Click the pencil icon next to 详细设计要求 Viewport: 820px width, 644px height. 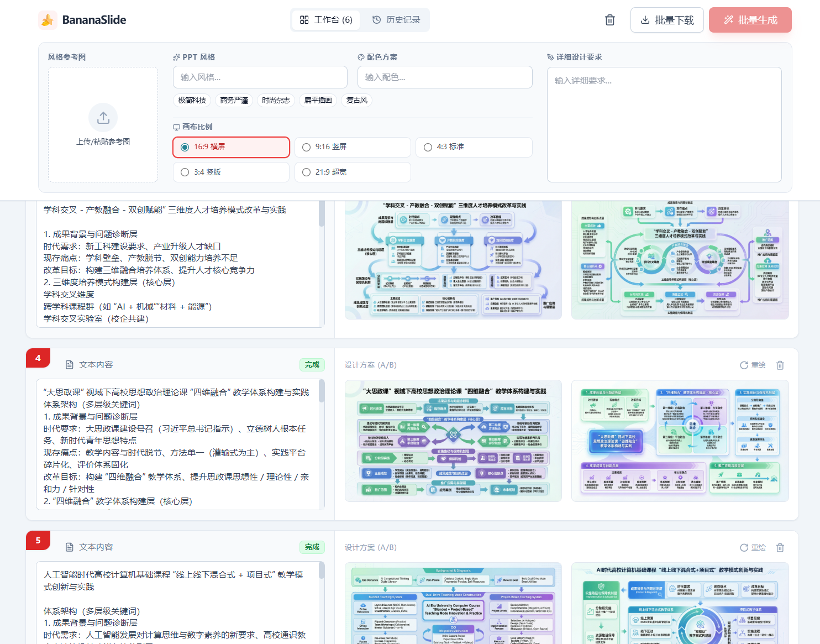tap(550, 57)
